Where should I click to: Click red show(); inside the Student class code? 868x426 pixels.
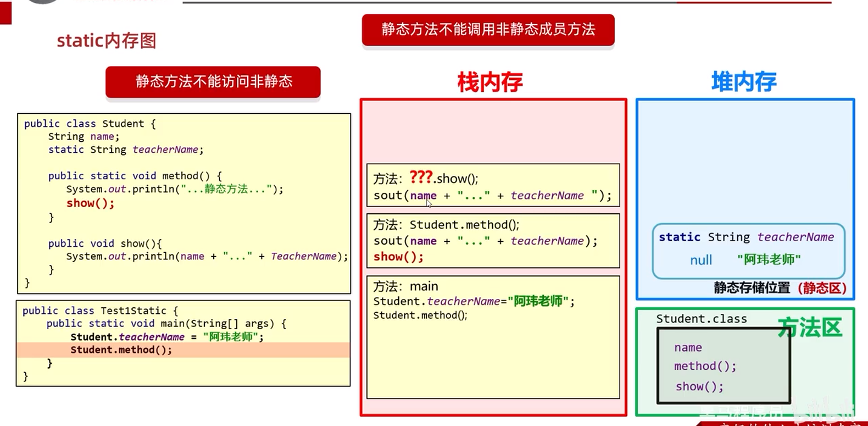pos(91,203)
